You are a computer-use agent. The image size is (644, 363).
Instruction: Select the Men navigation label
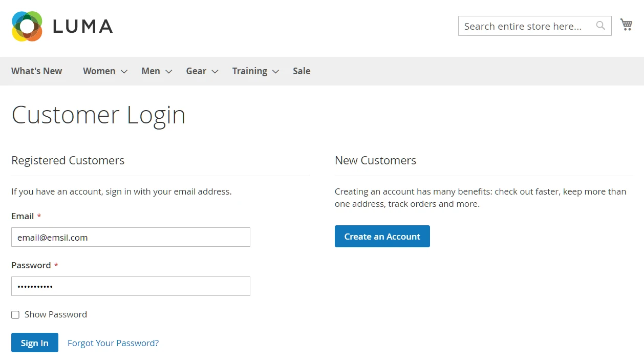[151, 71]
